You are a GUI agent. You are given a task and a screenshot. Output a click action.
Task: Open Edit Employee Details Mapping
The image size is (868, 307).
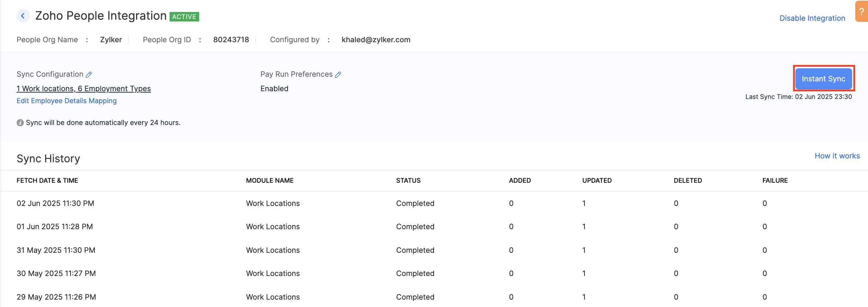(x=67, y=101)
